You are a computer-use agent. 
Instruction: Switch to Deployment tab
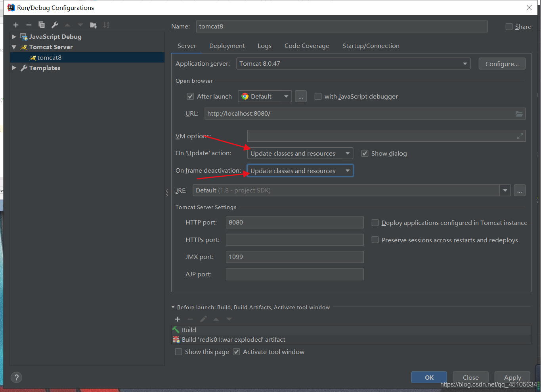227,46
